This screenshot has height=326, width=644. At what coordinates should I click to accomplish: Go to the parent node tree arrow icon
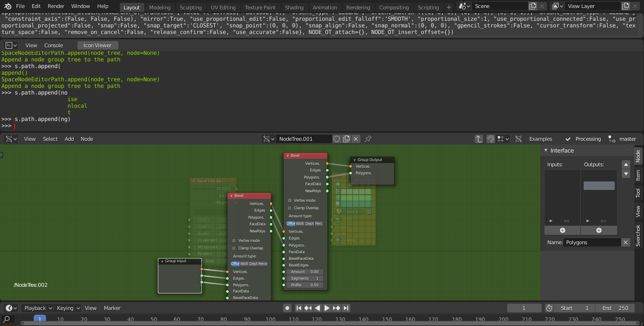[x=479, y=139]
